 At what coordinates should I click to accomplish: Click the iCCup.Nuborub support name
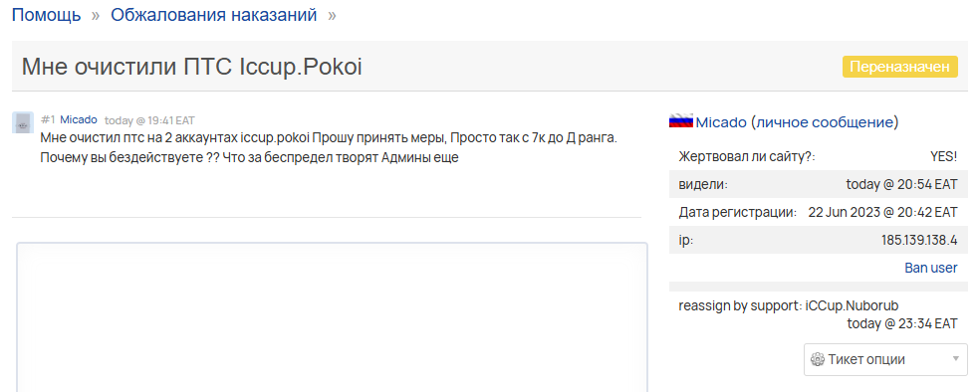(853, 305)
